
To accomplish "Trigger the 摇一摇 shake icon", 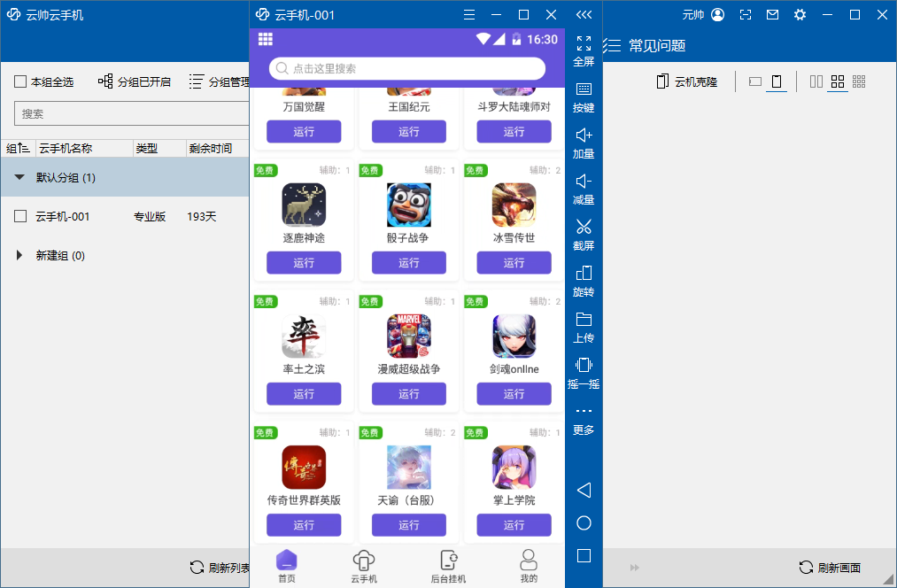I will [x=584, y=365].
